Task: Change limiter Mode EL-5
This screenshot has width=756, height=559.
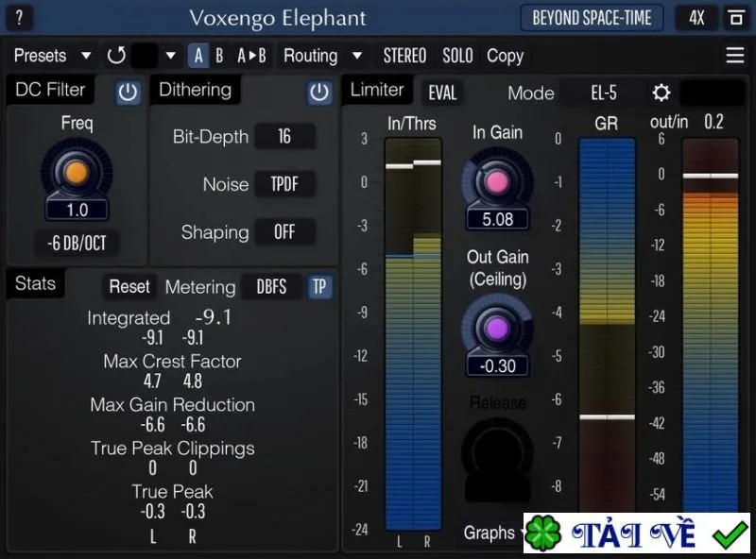Action: [x=604, y=93]
